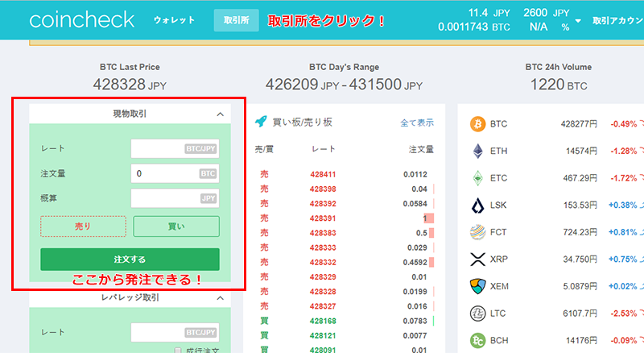The width and height of the screenshot is (644, 353).
Task: Select sell order rate 428392
Action: [x=323, y=204]
